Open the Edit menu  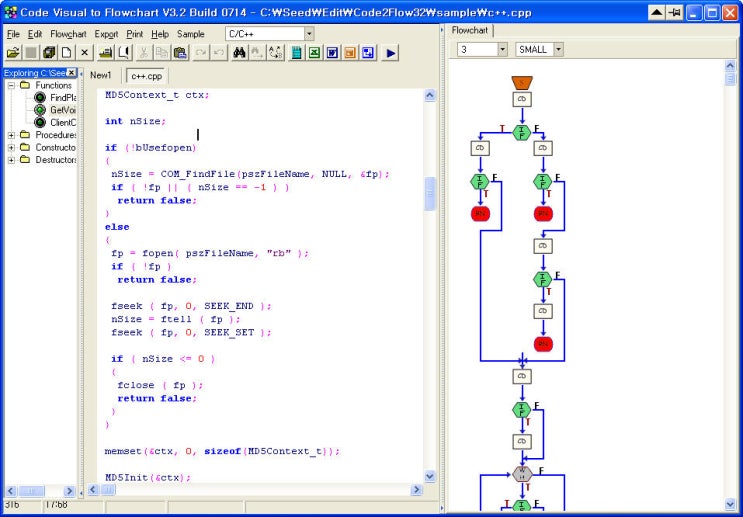click(35, 34)
